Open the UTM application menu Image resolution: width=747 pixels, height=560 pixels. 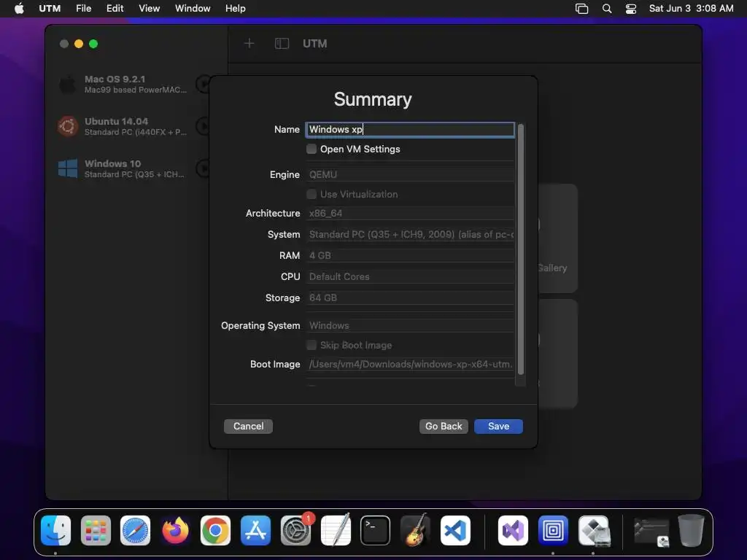pyautogui.click(x=50, y=8)
